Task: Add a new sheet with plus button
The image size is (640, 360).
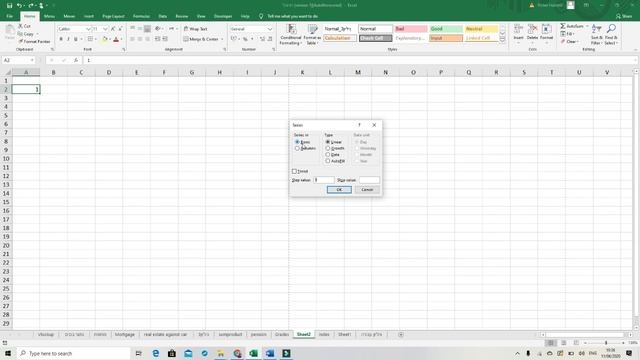Action: point(400,334)
